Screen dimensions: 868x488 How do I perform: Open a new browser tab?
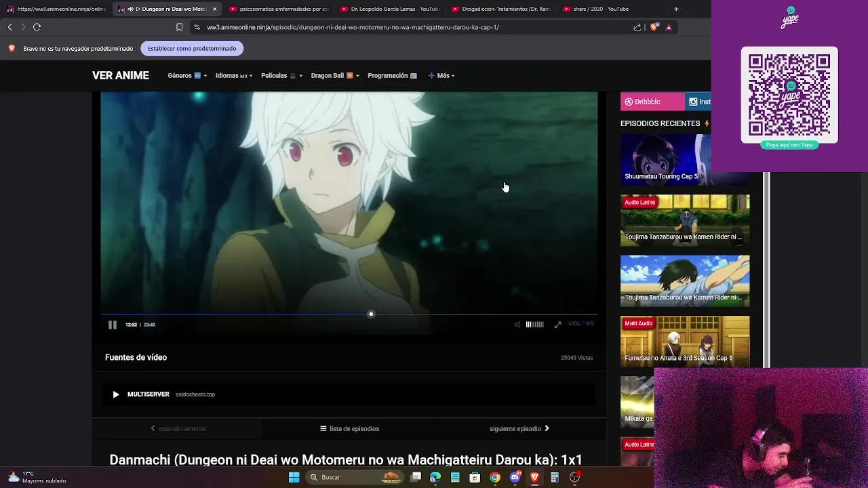pyautogui.click(x=676, y=9)
